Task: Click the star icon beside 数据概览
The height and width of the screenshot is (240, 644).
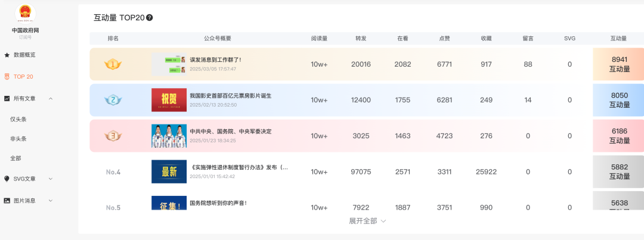Action: tap(7, 55)
